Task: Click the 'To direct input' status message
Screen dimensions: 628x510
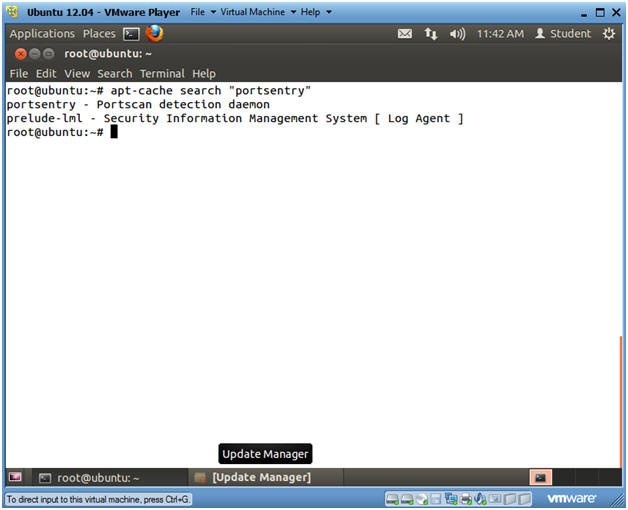Action: pyautogui.click(x=98, y=500)
